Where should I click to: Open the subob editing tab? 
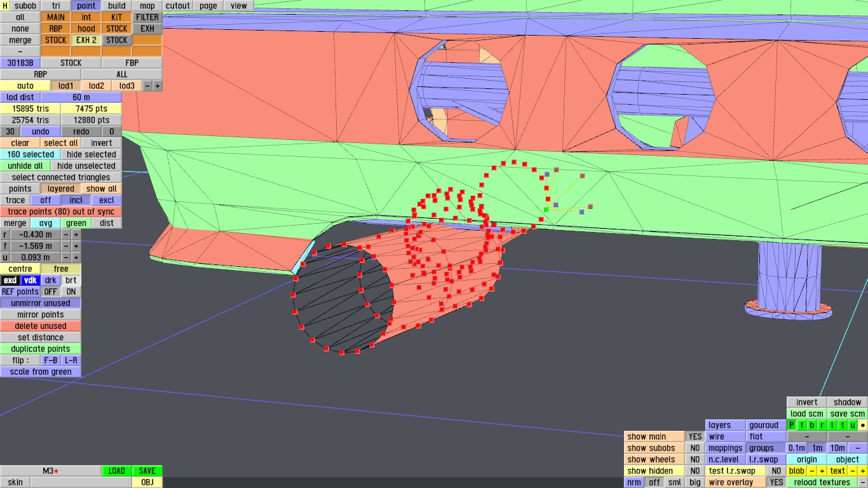(x=25, y=6)
